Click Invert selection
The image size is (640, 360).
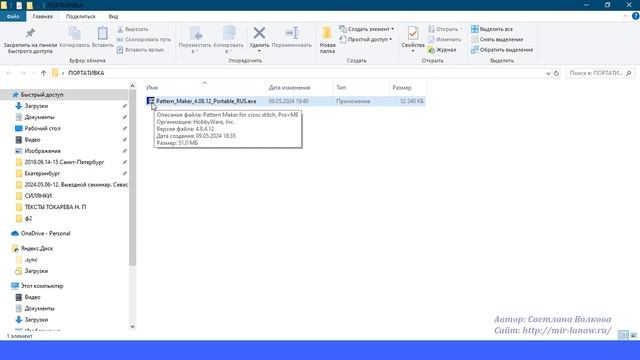coord(502,50)
